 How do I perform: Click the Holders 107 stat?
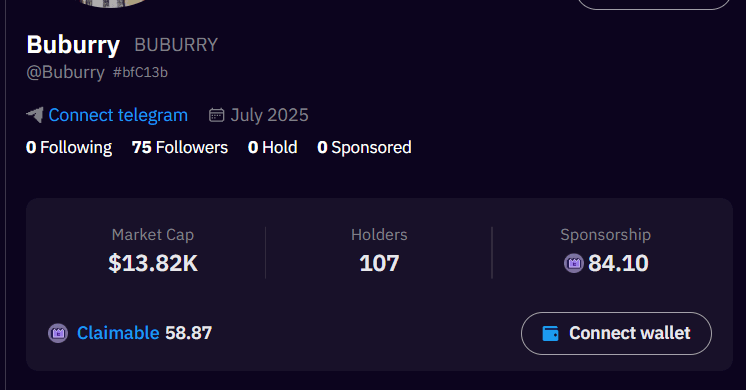pos(379,252)
